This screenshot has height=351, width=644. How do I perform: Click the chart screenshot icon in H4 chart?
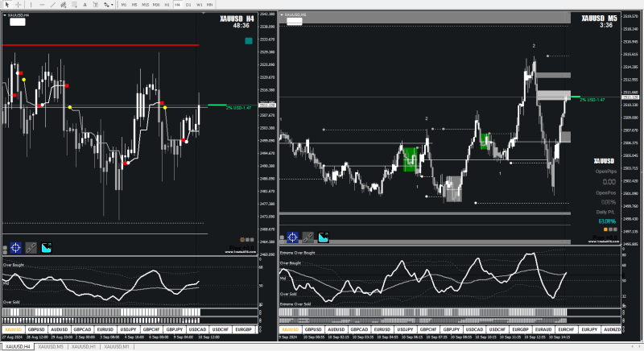[x=47, y=247]
